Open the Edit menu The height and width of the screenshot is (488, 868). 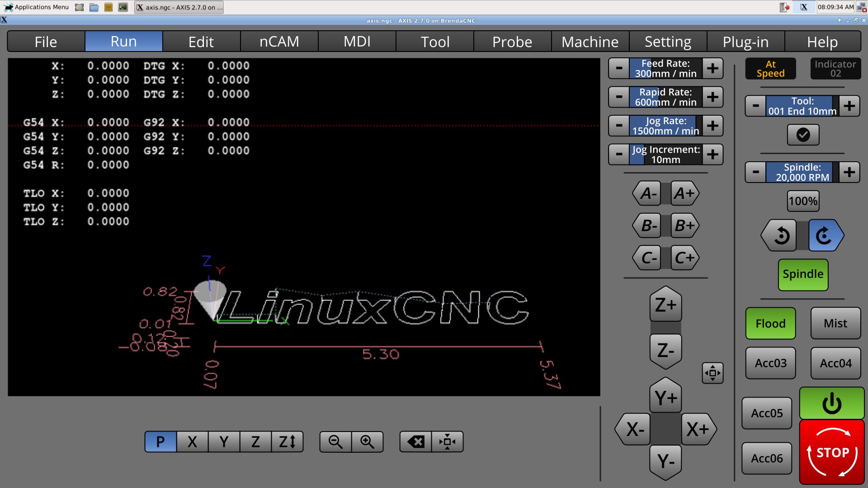coord(201,42)
